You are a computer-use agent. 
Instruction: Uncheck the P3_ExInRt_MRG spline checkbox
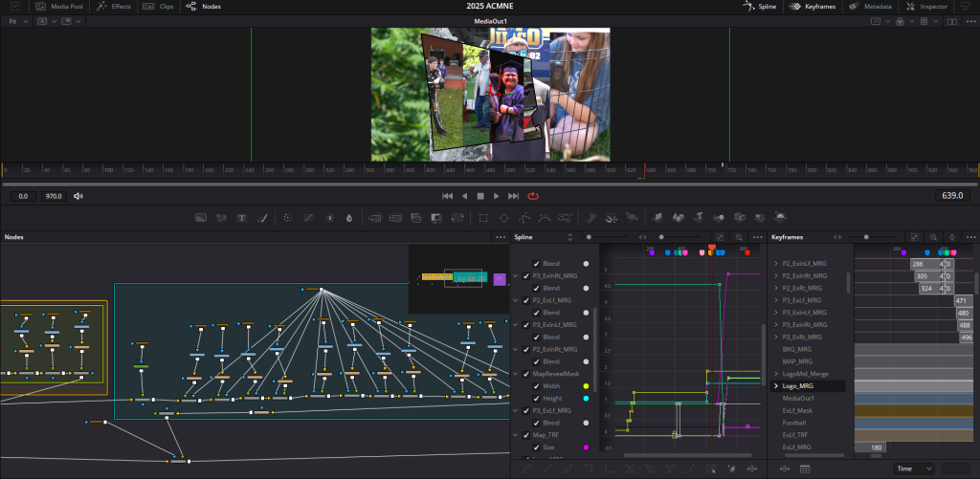pyautogui.click(x=525, y=276)
